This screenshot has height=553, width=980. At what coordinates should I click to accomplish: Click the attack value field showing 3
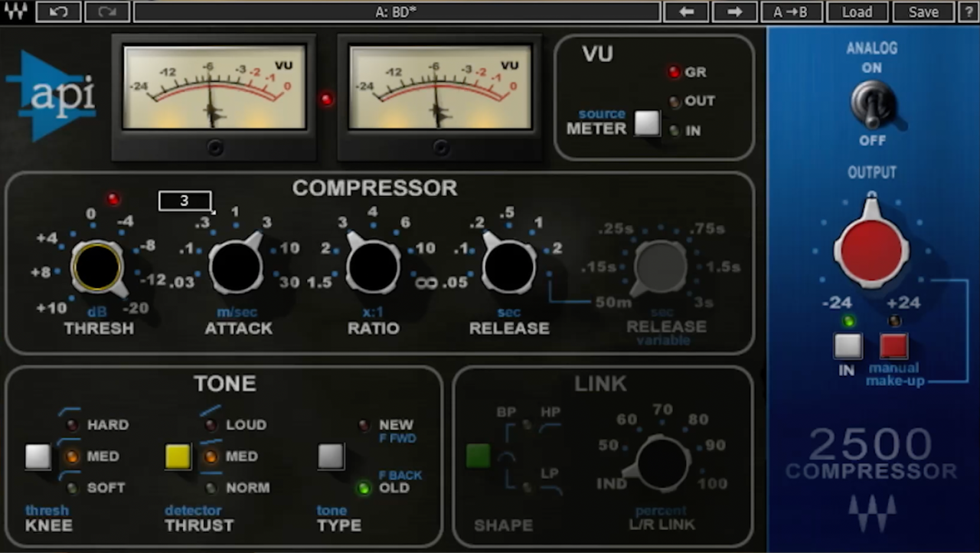click(x=185, y=201)
